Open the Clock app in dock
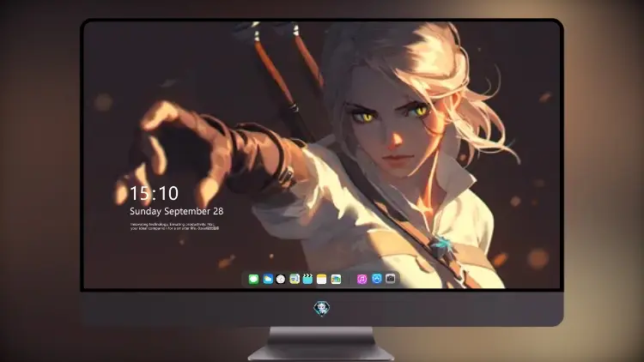Screen dimensions: 644x362 click(281, 279)
